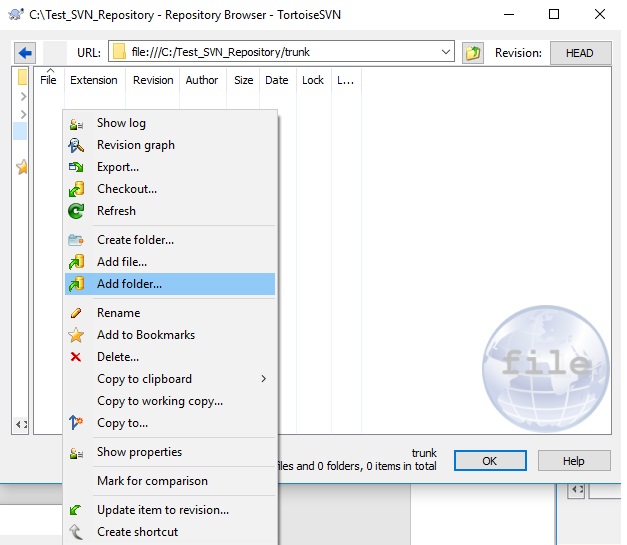This screenshot has width=627, height=545.
Task: Click the Create shortcut arrow icon
Action: (76, 532)
